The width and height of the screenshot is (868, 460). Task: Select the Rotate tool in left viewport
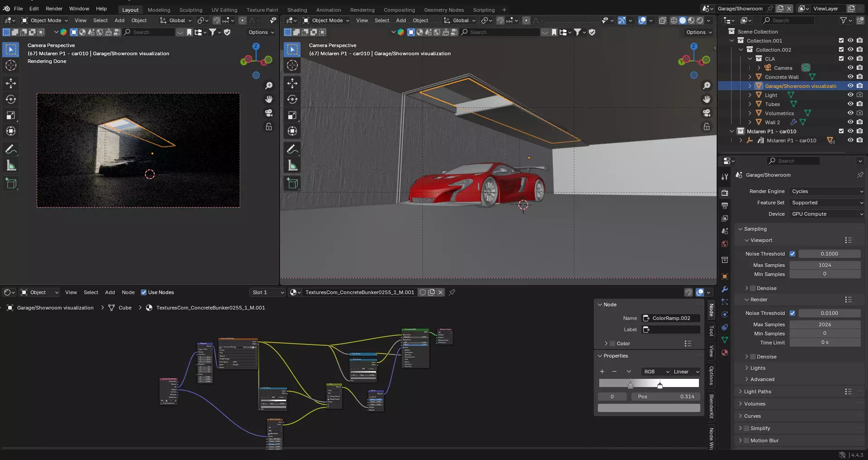click(x=11, y=99)
